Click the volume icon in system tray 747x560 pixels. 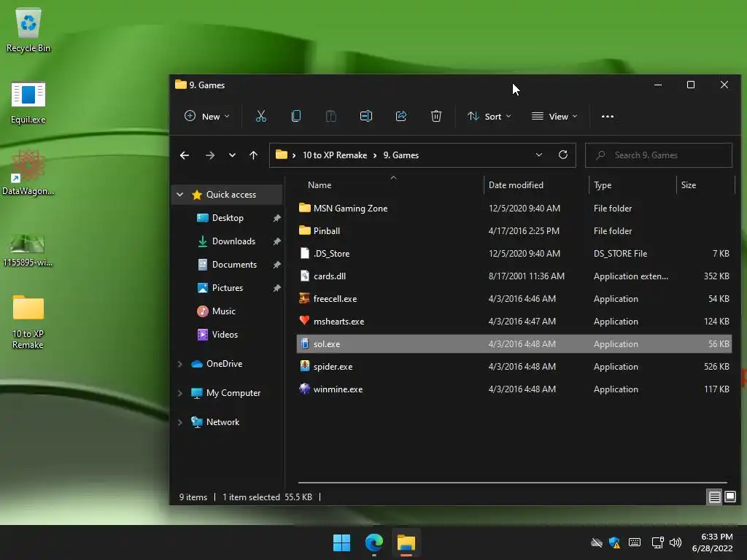click(675, 542)
